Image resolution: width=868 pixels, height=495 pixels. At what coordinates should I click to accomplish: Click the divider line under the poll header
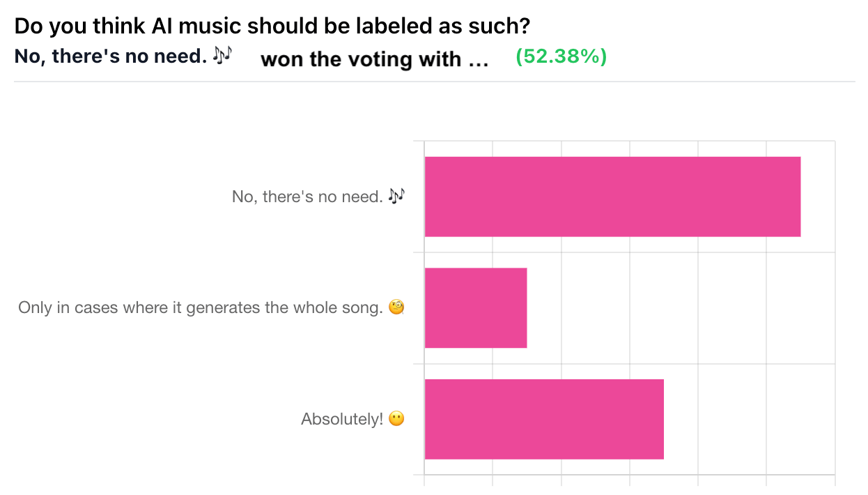(x=434, y=82)
